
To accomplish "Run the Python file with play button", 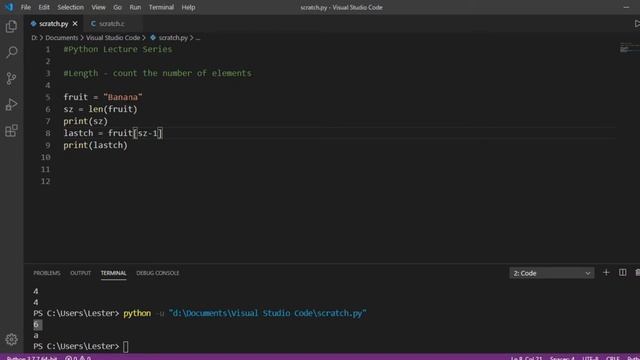I will click(x=637, y=24).
